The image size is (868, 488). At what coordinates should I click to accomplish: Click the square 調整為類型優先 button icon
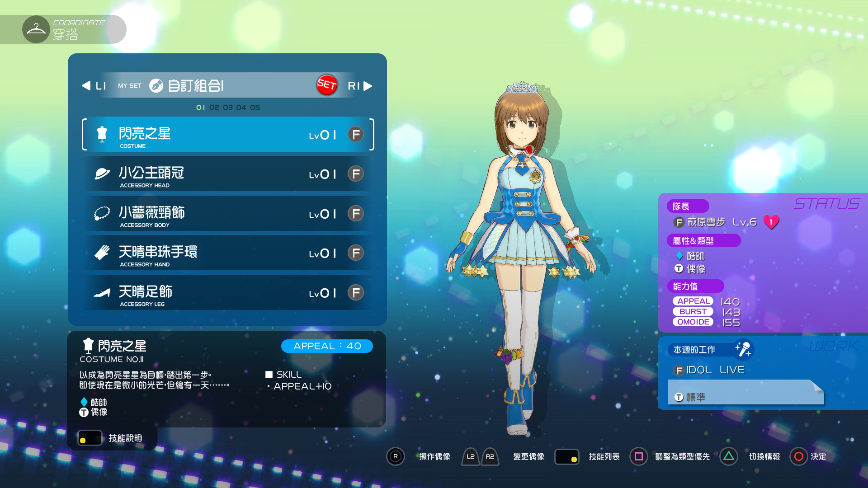638,456
